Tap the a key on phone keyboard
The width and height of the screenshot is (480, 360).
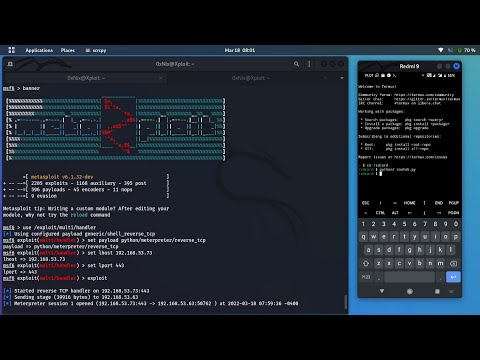(x=368, y=250)
